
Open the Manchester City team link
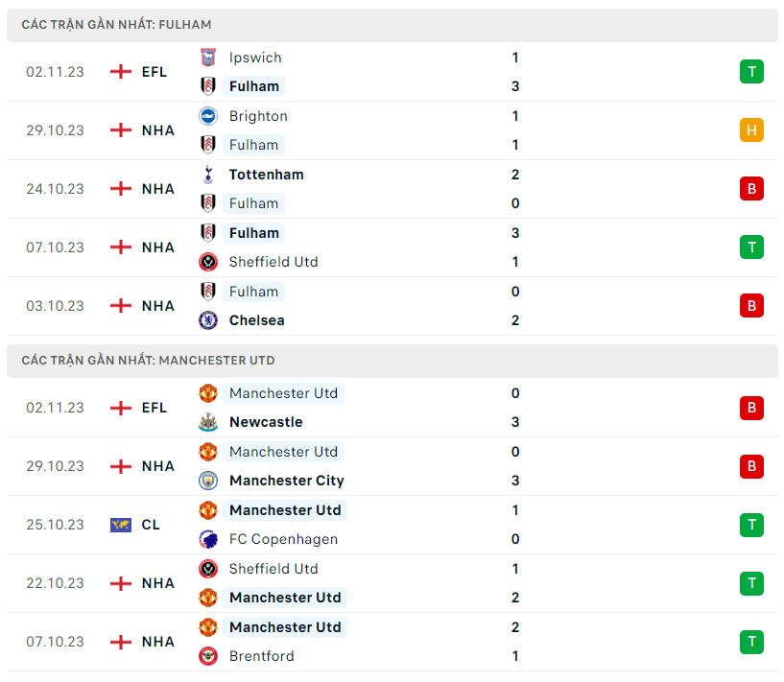pos(286,481)
